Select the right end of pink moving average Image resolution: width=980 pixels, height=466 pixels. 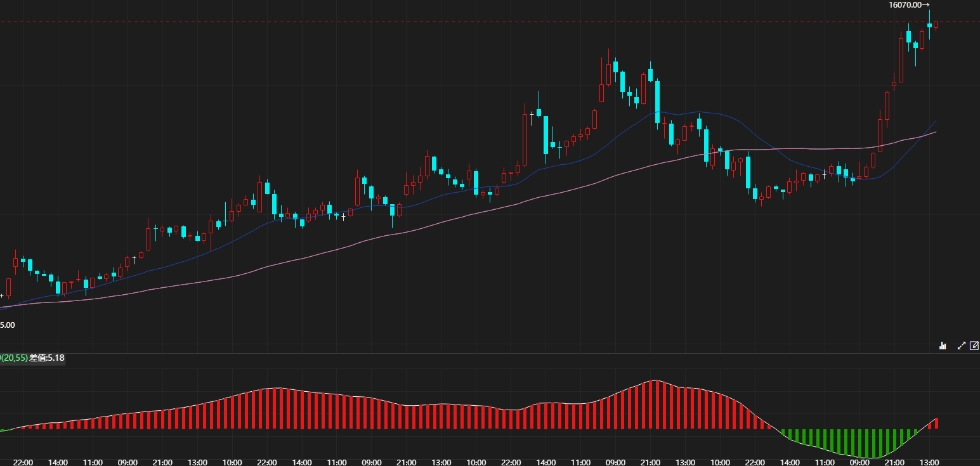pyautogui.click(x=936, y=132)
